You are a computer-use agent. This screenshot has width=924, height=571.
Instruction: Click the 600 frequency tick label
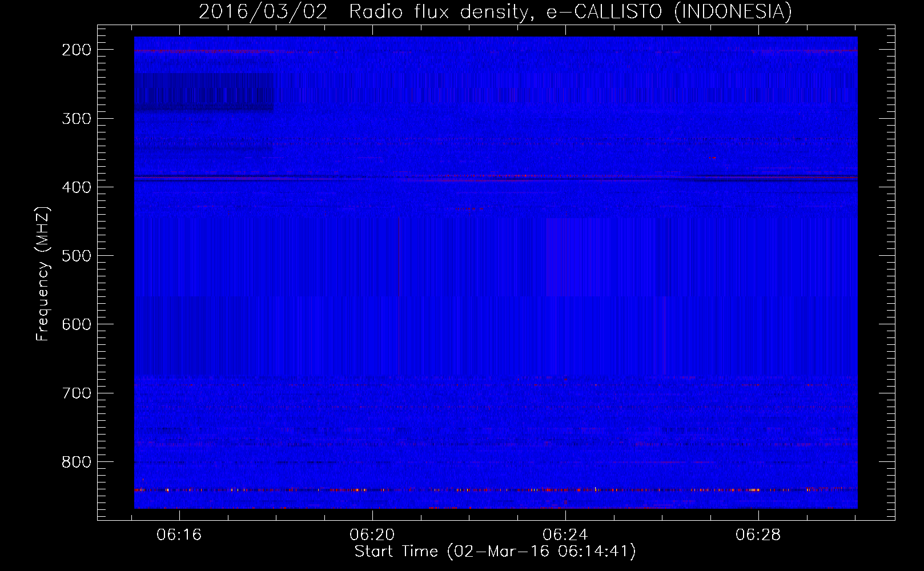77,324
